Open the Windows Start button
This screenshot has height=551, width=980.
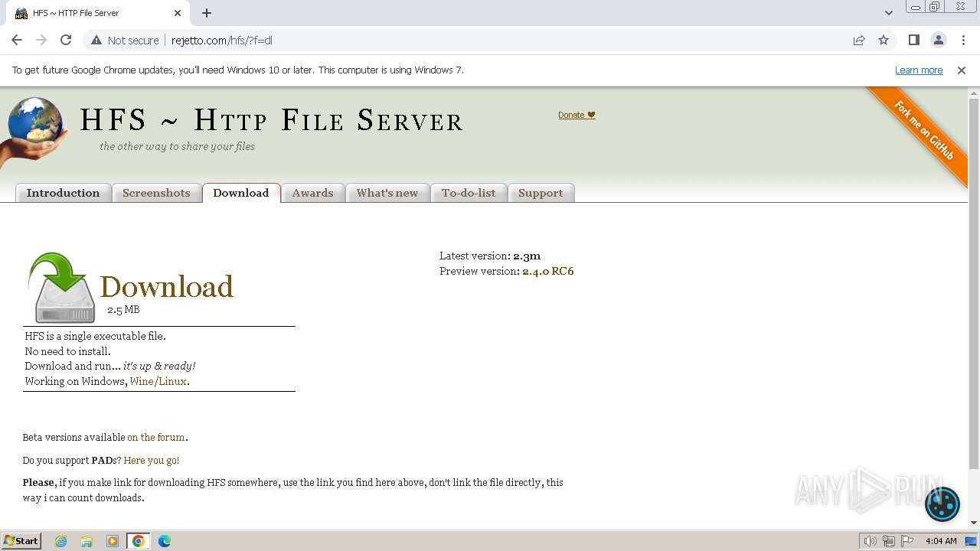(x=21, y=540)
